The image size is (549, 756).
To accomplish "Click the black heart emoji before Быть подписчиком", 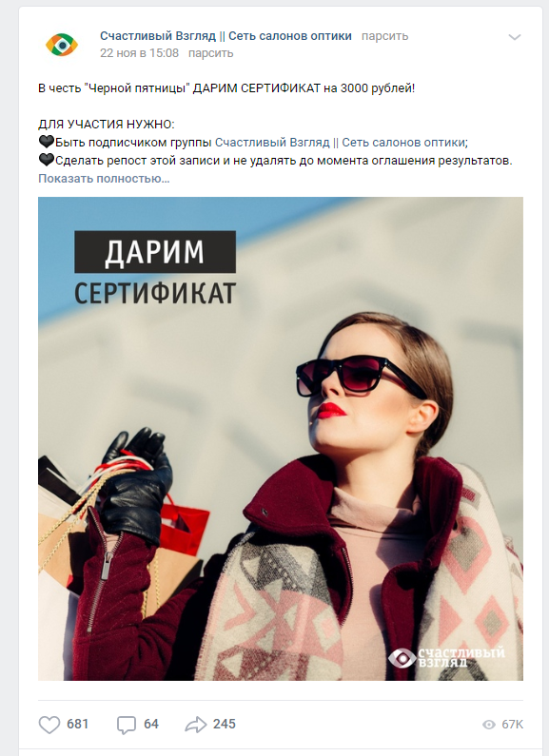I will tap(47, 142).
